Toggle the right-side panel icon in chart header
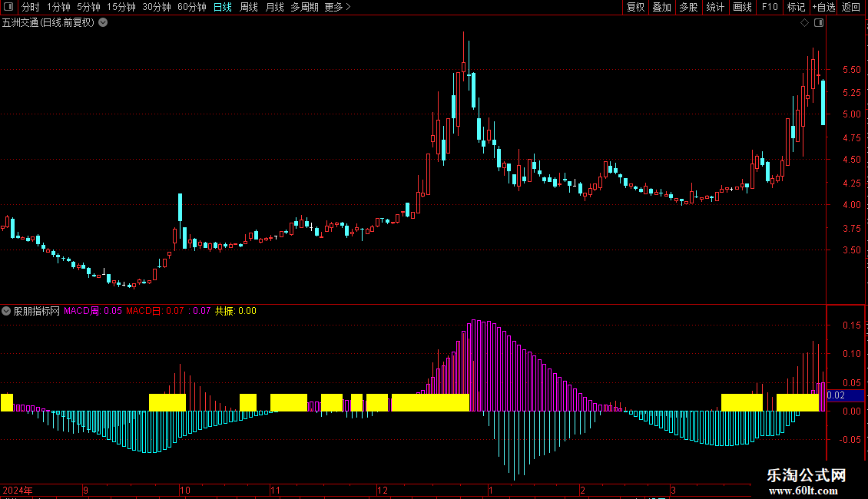Viewport: 868px width, 499px height. (x=819, y=23)
